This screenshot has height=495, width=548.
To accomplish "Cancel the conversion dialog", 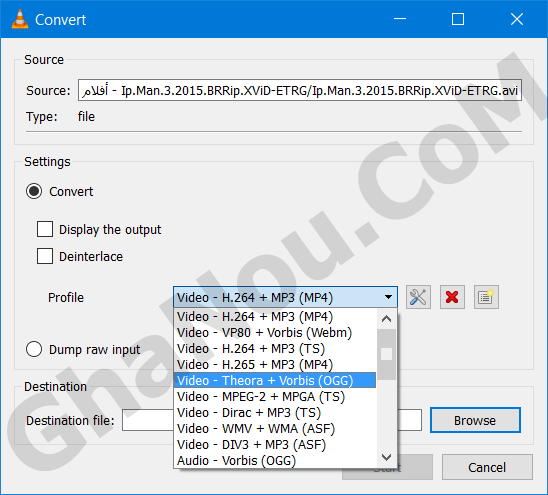I will click(x=487, y=467).
